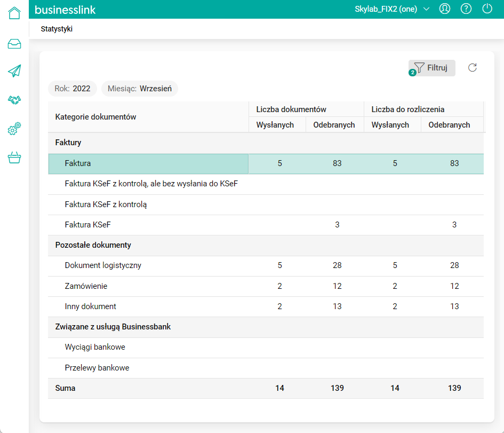504x433 pixels.
Task: Click Związane z usługą Businessbank group header
Action: click(266, 327)
